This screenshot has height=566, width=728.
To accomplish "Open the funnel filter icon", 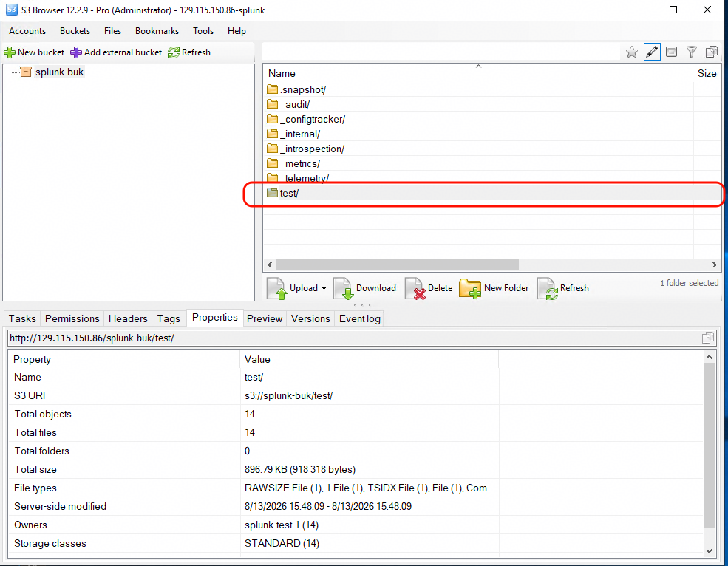I will [x=691, y=52].
